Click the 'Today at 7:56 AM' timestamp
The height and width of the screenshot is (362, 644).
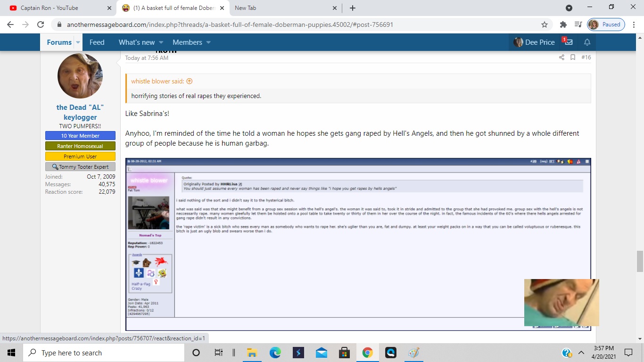point(147,58)
